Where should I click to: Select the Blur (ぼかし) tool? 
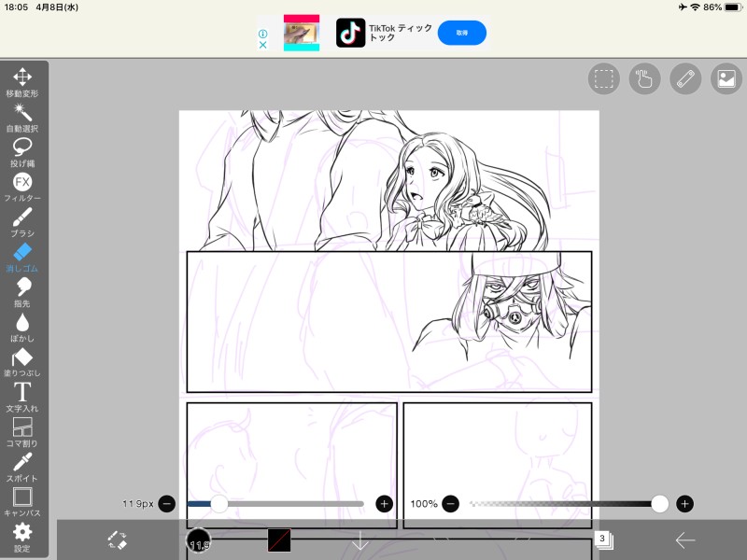[22, 328]
